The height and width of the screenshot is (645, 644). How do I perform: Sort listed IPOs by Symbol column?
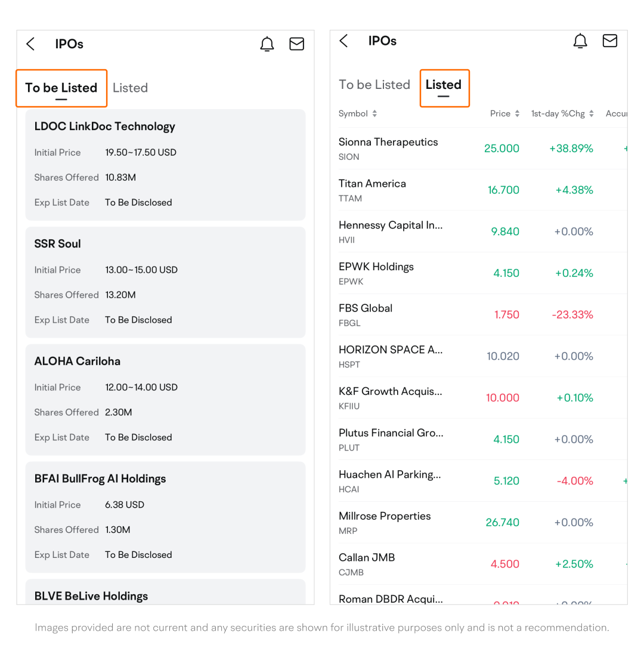coord(358,113)
